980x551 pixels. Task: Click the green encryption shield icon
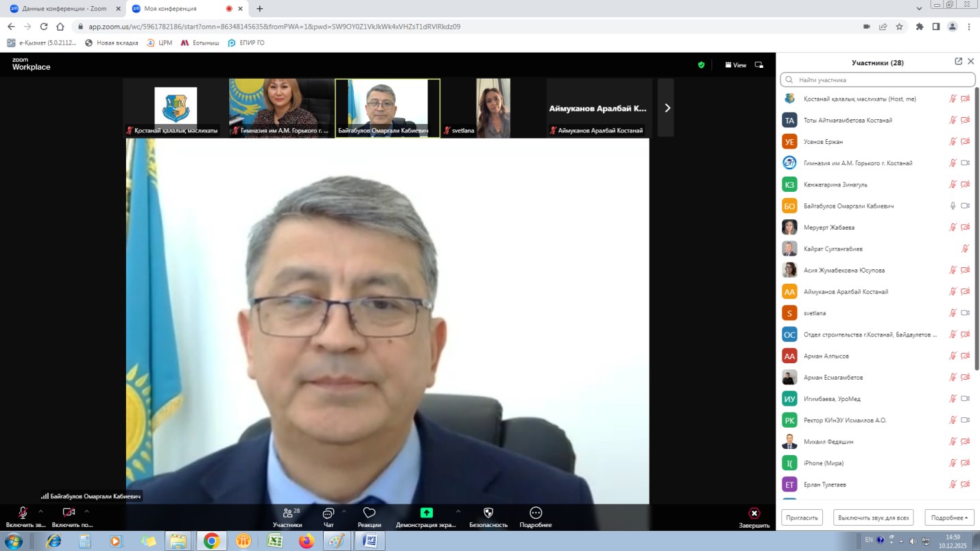701,65
